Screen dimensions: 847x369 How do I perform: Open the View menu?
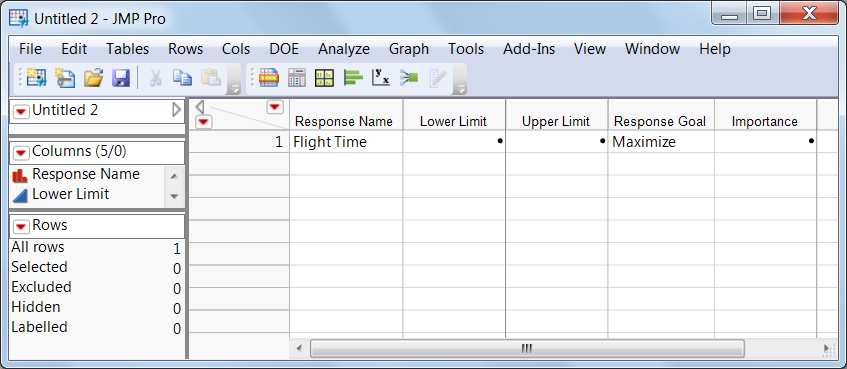[590, 49]
